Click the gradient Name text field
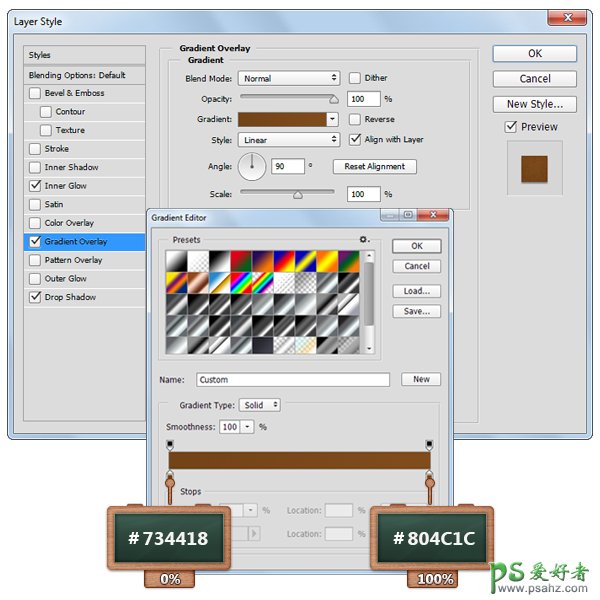This screenshot has height=600, width=600. coord(292,380)
